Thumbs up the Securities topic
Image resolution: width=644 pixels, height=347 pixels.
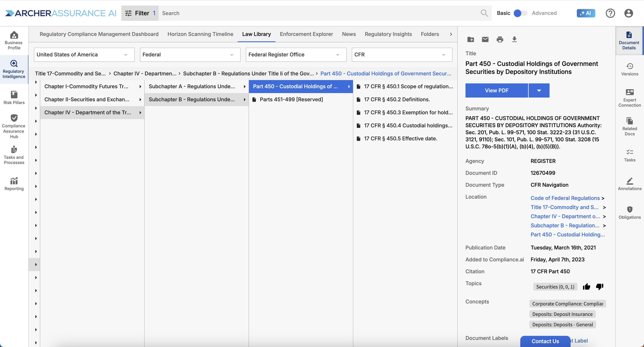(x=586, y=286)
